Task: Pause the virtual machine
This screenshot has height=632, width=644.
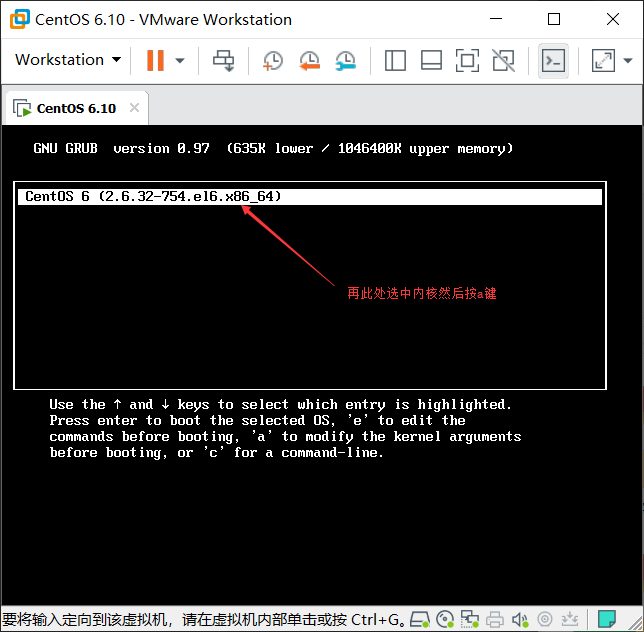Action: click(155, 61)
